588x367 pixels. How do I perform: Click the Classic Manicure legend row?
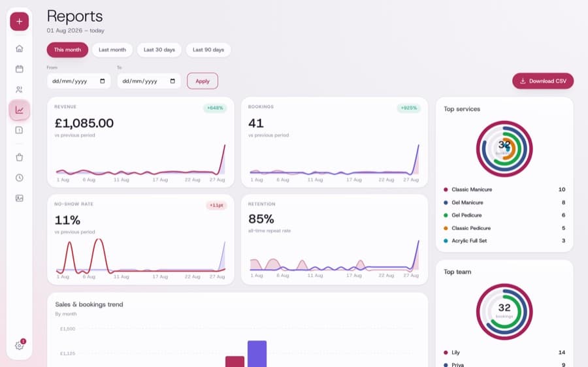pos(504,189)
